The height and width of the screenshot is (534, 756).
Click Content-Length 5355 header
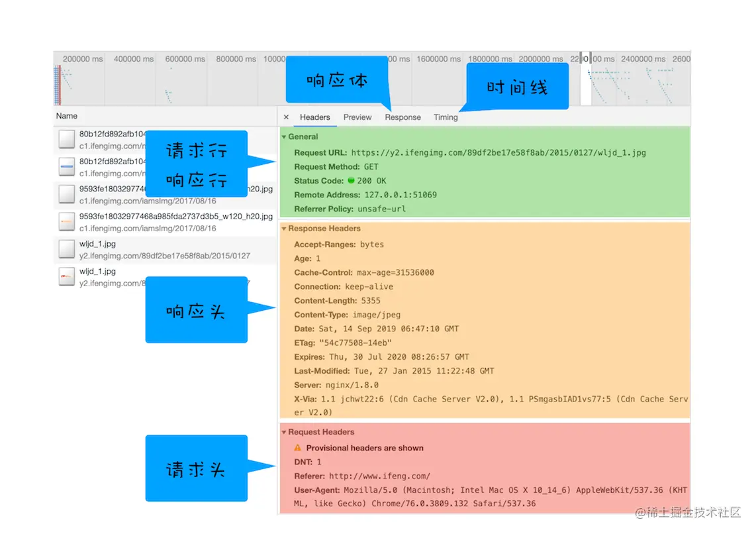pos(337,301)
